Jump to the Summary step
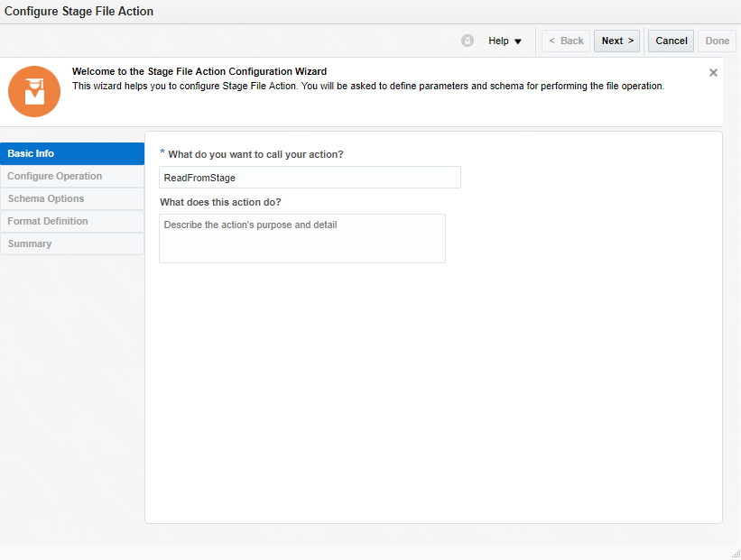Viewport: 741px width, 560px height. point(72,243)
